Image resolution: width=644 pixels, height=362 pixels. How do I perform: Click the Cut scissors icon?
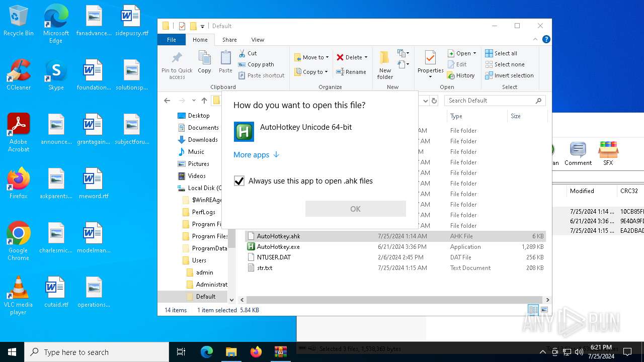pyautogui.click(x=242, y=53)
